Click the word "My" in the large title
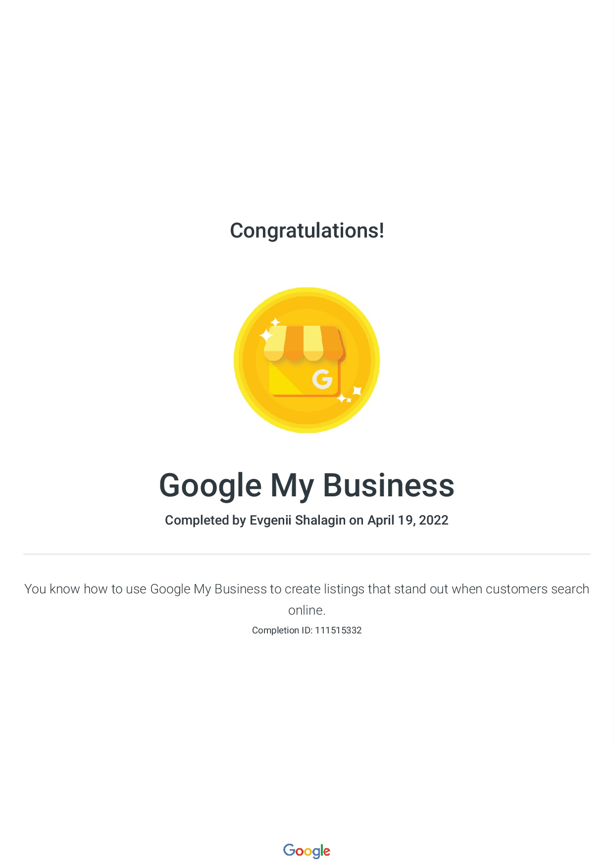This screenshot has width=614, height=868. pos(292,485)
